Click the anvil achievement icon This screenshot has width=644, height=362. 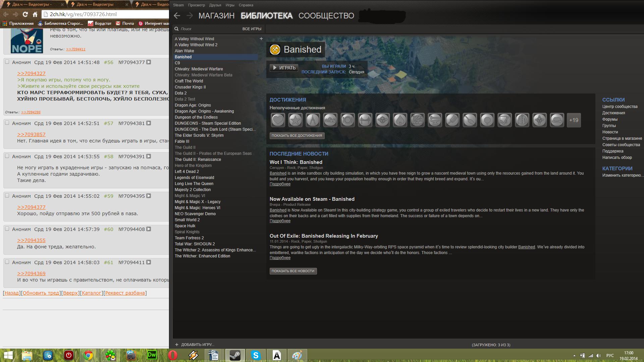coord(435,120)
